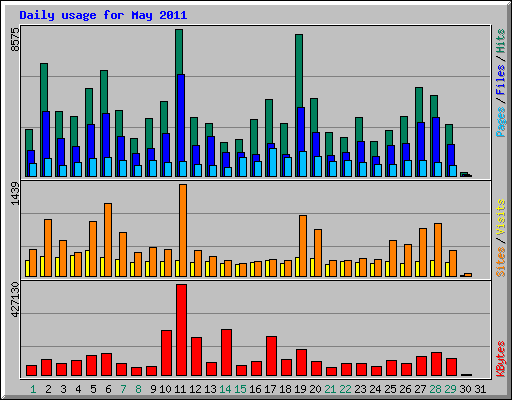Select day 2 on the x-axis
The height and width of the screenshot is (400, 512).
point(48,389)
